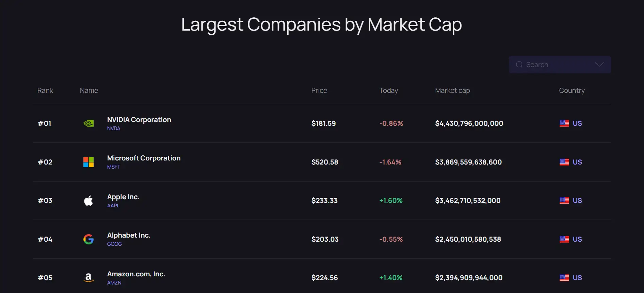Viewport: 644px width, 293px height.
Task: Open the Alphabet Inc. company page
Action: pyautogui.click(x=129, y=235)
